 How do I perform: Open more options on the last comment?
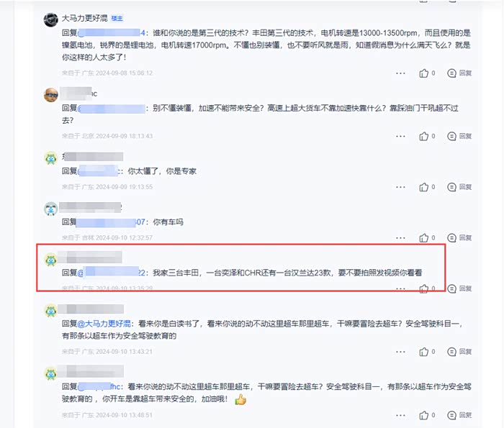(400, 415)
